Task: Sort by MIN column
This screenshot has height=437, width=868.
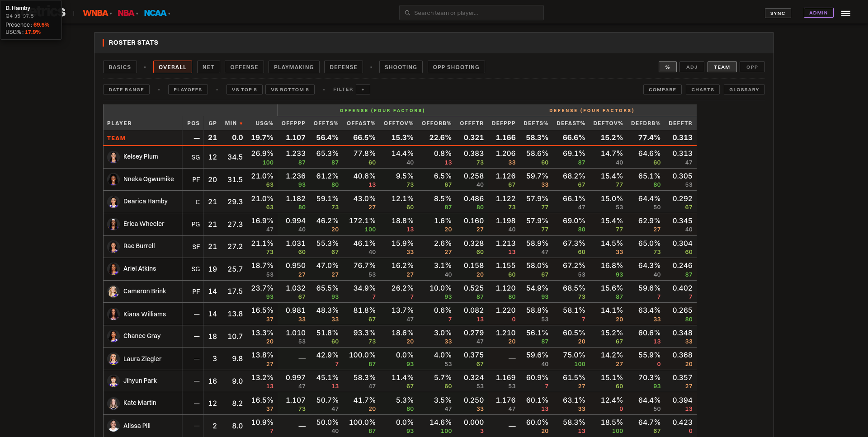Action: click(234, 123)
